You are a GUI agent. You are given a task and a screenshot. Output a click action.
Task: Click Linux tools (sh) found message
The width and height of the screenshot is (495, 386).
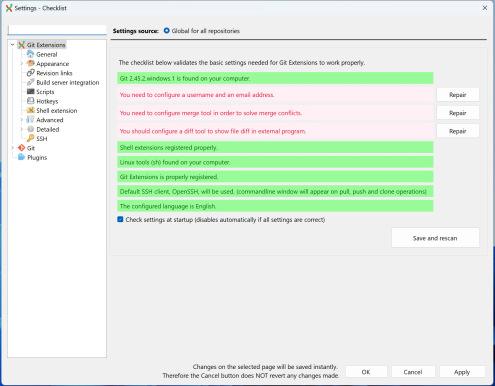tap(275, 162)
